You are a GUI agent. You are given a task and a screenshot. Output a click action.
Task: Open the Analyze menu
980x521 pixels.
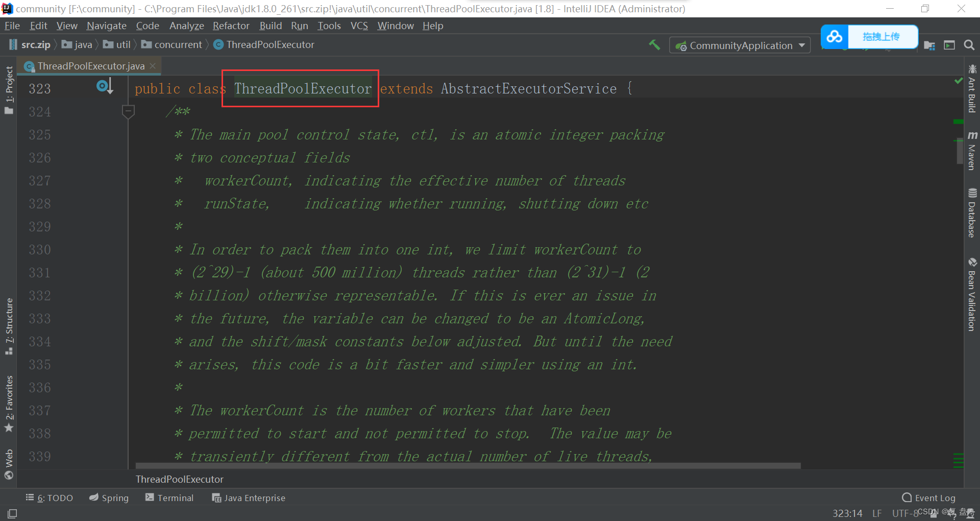[186, 26]
